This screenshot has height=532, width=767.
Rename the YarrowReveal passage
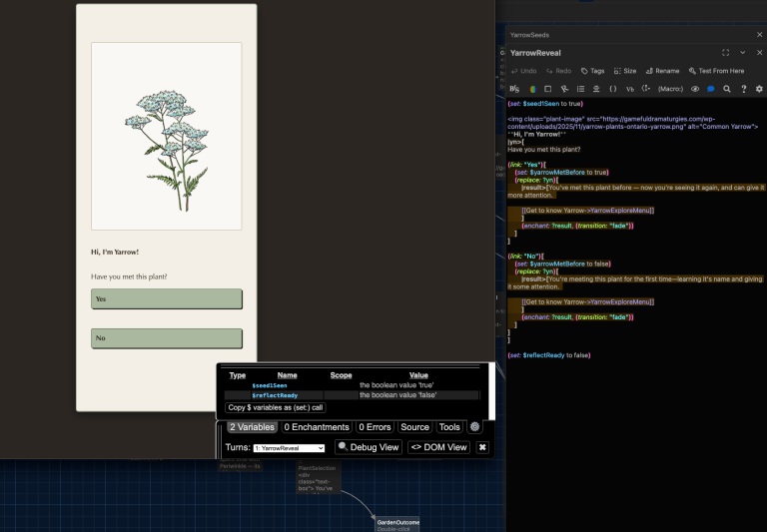pyautogui.click(x=662, y=71)
